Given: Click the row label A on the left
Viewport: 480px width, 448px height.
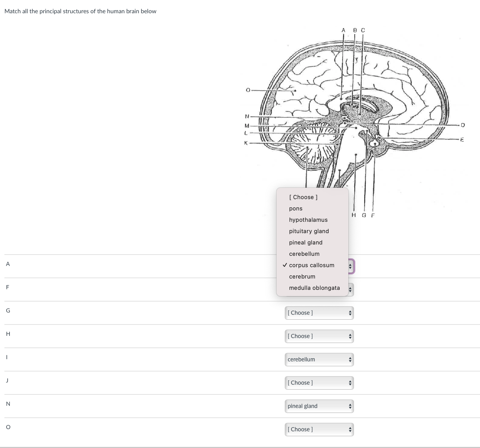Looking at the screenshot, I should click(8, 264).
